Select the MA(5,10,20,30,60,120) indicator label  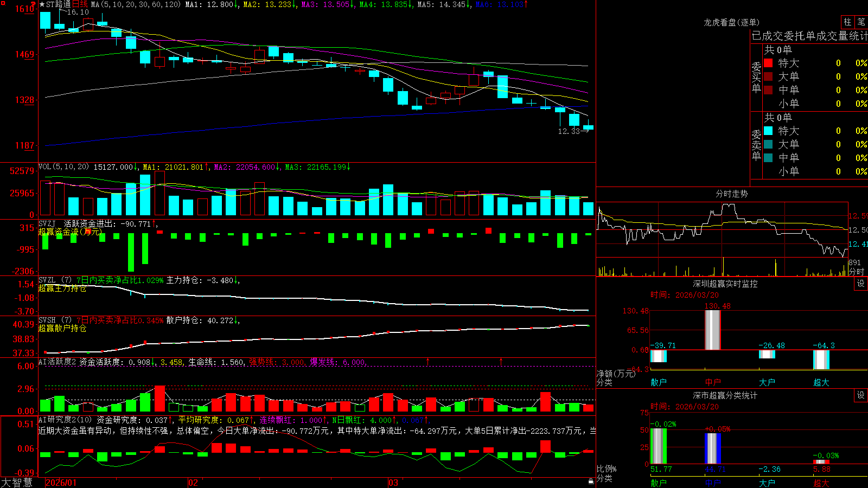[136, 4]
